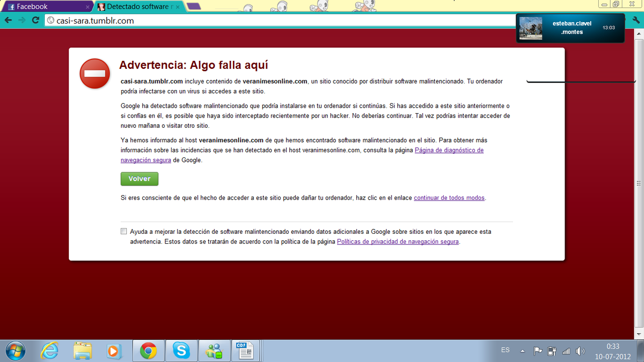Reload the page with the refresh icon
Viewport: 644px width, 362px height.
[x=35, y=20]
